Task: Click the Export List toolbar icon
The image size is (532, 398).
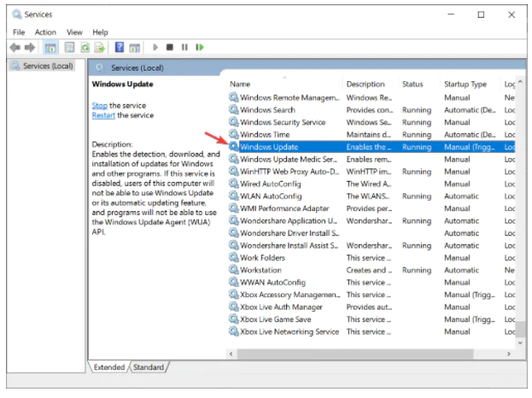Action: pyautogui.click(x=99, y=48)
